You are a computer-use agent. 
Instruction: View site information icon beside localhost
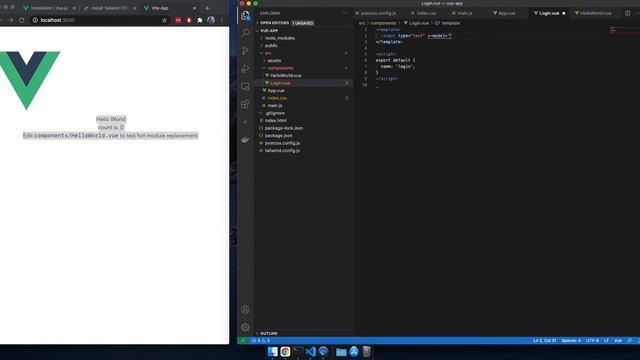tap(35, 20)
